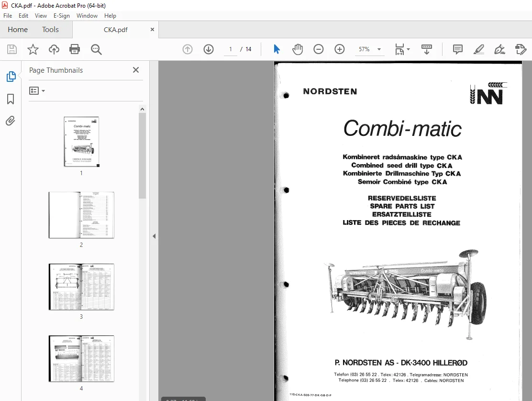Click the Combi-matic title on the page

402,128
